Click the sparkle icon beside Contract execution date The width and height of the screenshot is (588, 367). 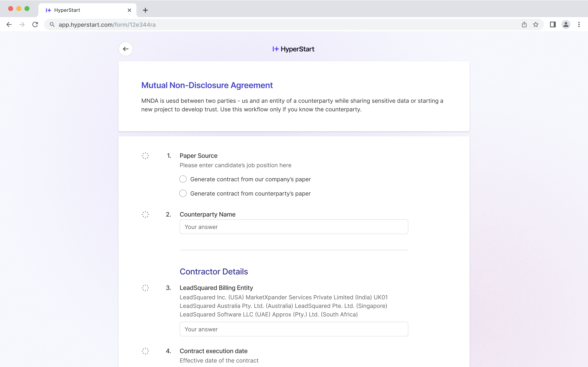(x=145, y=351)
